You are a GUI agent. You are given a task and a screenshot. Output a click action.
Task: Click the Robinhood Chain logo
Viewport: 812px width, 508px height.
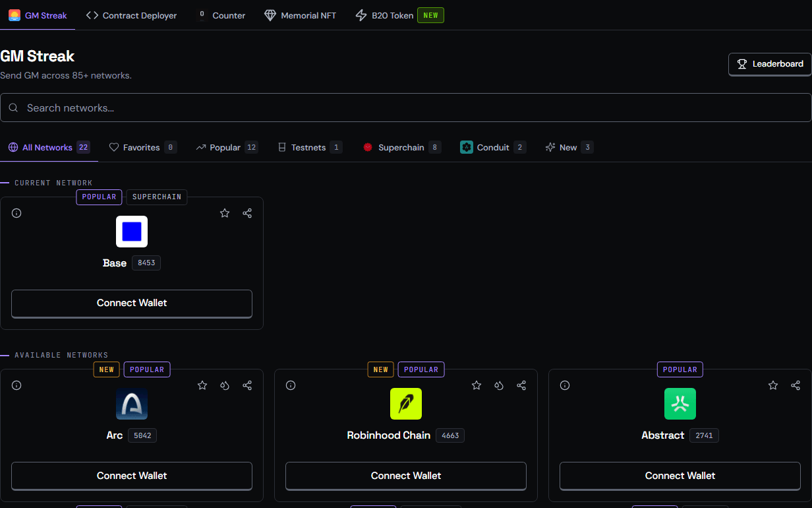tap(406, 404)
